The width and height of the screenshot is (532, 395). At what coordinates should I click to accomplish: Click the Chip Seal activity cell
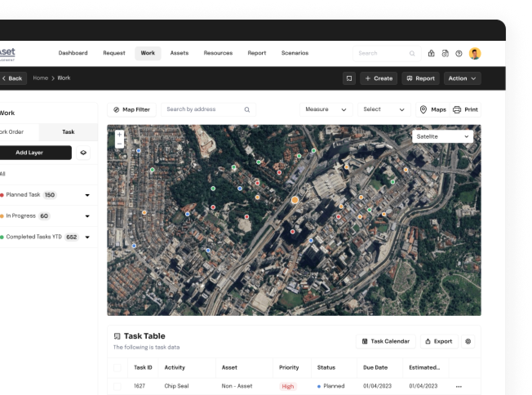click(x=177, y=386)
